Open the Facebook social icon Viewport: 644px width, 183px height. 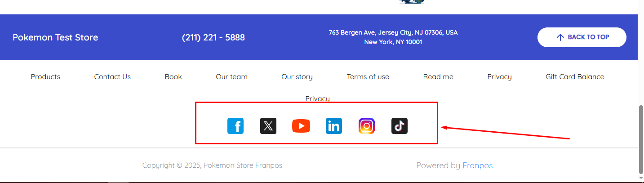click(235, 126)
